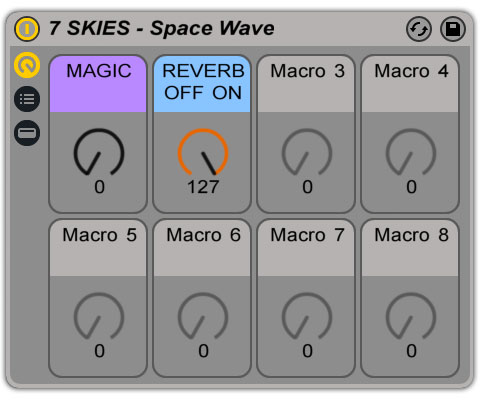Click the Macro 5 knob
The height and width of the screenshot is (400, 480).
(99, 316)
